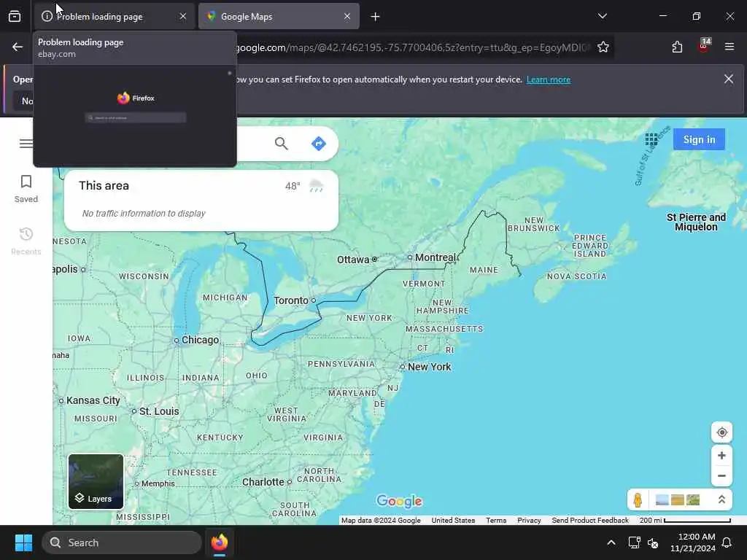Click the 48° weather indicator
The image size is (747, 560).
point(293,186)
